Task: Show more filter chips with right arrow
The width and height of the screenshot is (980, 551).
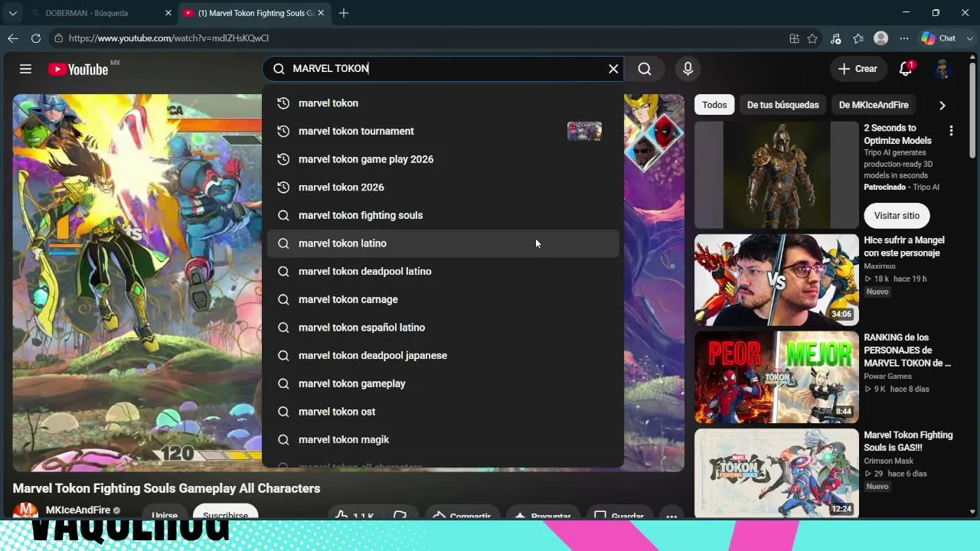Action: point(942,105)
